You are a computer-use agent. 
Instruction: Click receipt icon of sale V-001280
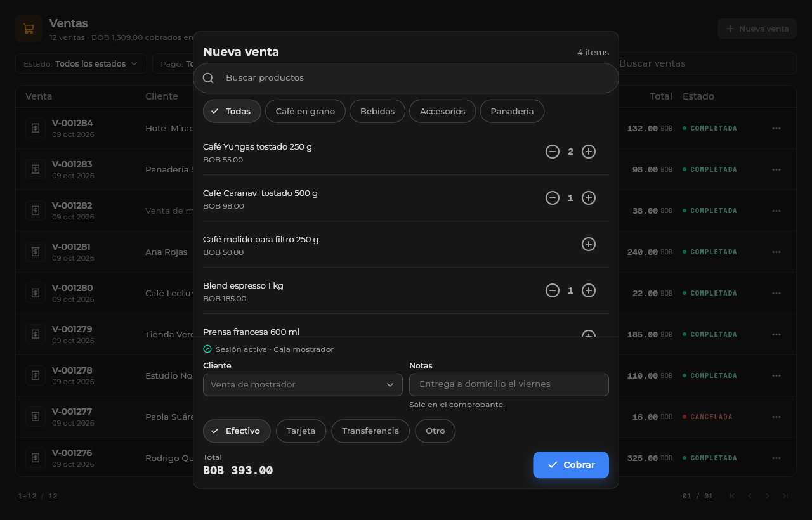(x=36, y=293)
